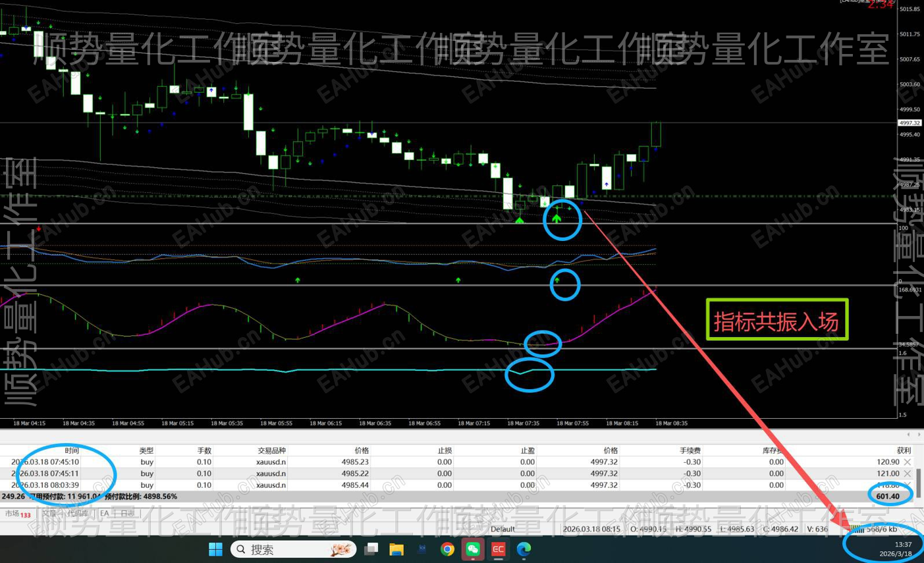
Task: Click the 2026.03.18 08:15 status bar time
Action: pos(591,529)
